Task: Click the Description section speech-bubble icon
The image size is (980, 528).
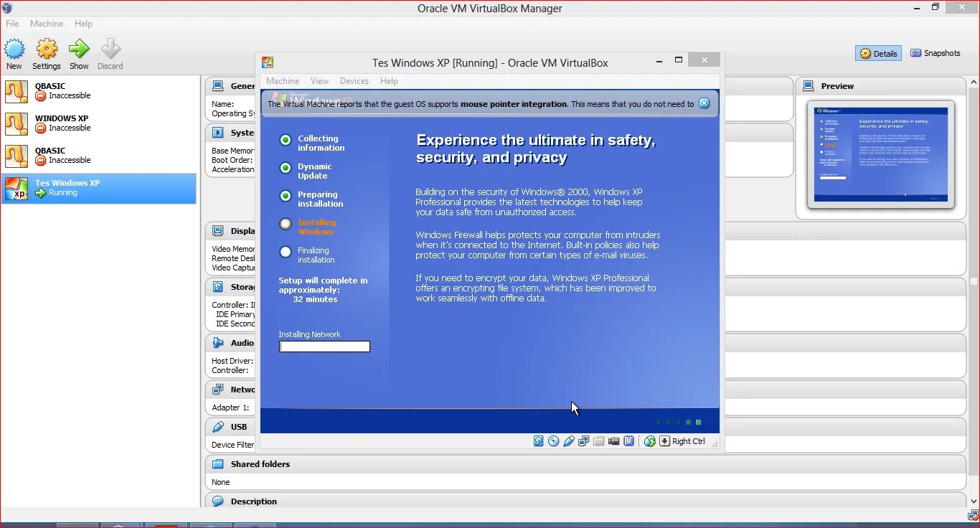Action: 217,501
